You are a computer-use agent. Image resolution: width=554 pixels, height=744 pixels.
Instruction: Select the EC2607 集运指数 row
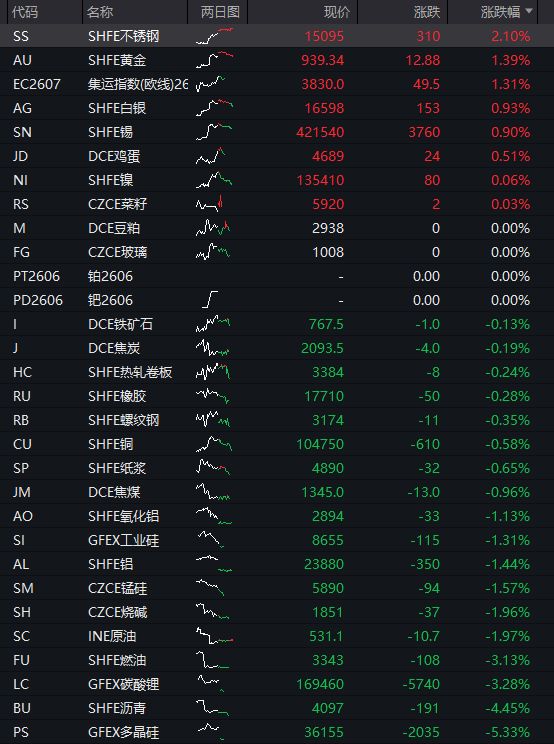[x=277, y=84]
